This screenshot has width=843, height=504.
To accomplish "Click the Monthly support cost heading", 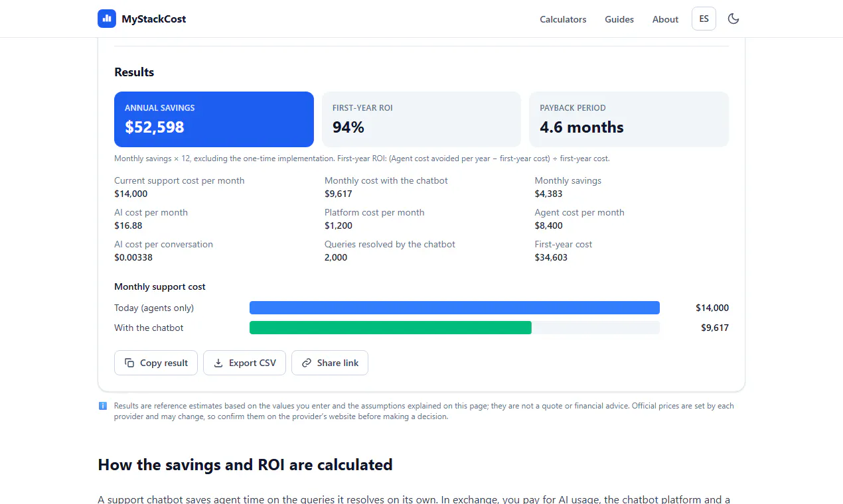I will pos(160,286).
